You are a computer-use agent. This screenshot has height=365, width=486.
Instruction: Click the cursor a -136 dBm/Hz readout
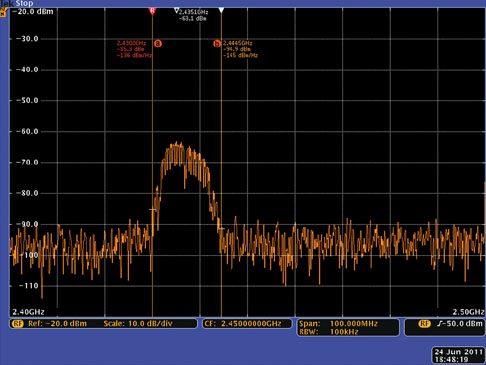[134, 56]
